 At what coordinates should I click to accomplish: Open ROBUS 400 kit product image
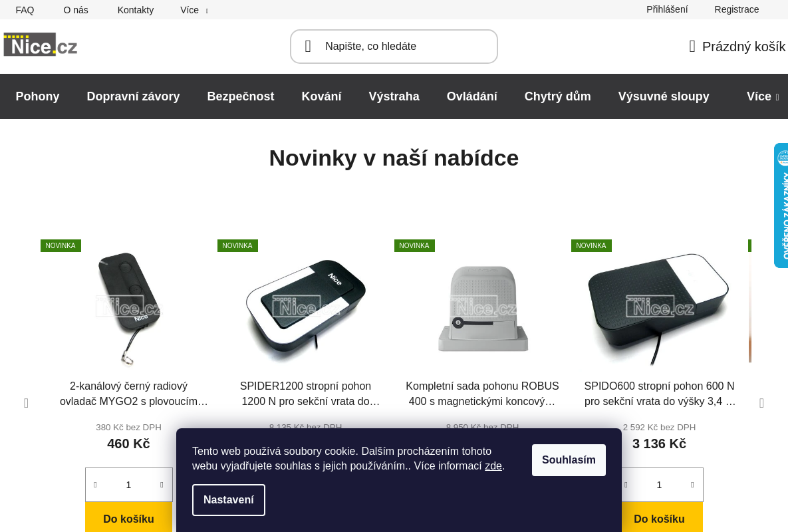482,308
